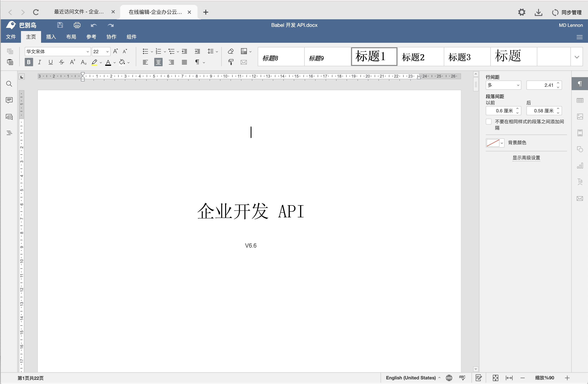Click the save document icon
The width and height of the screenshot is (588, 384).
[60, 25]
